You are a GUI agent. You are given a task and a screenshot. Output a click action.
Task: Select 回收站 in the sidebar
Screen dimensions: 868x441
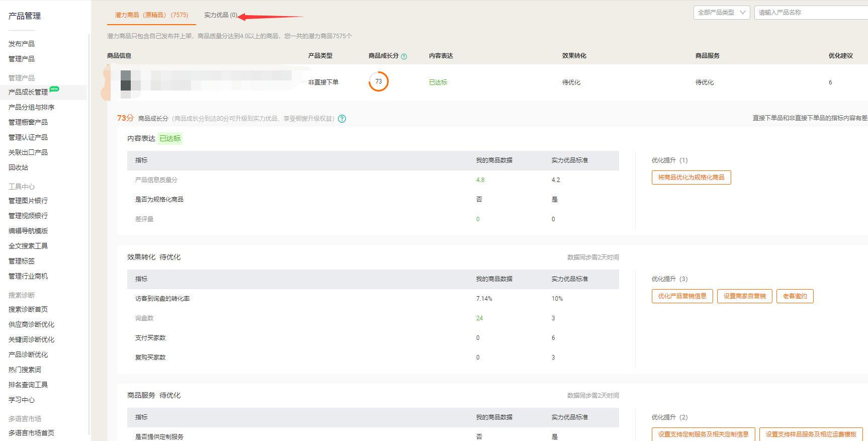19,167
